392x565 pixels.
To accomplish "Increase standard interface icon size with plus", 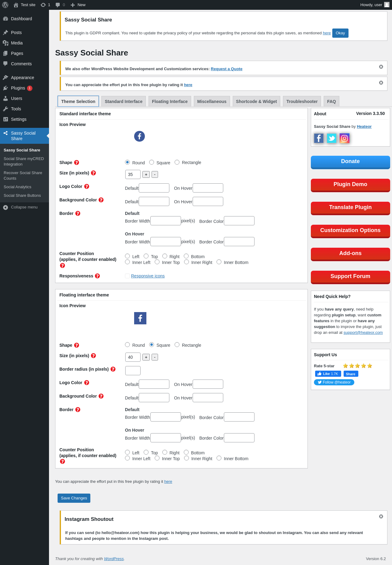I will (x=146, y=174).
